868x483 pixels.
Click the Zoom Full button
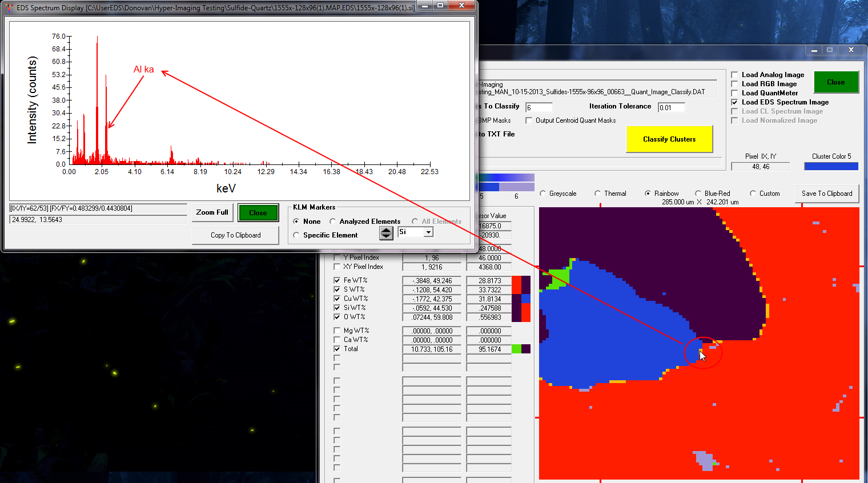pyautogui.click(x=212, y=212)
